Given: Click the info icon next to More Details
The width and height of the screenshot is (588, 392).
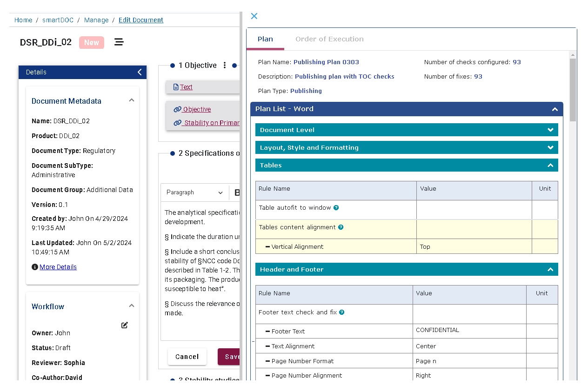Looking at the screenshot, I should point(34,267).
